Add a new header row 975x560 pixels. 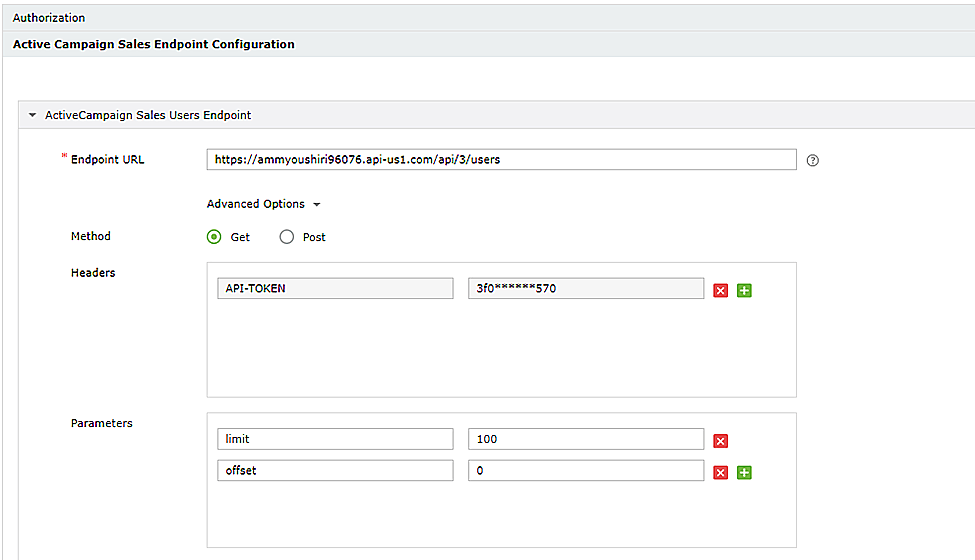744,290
